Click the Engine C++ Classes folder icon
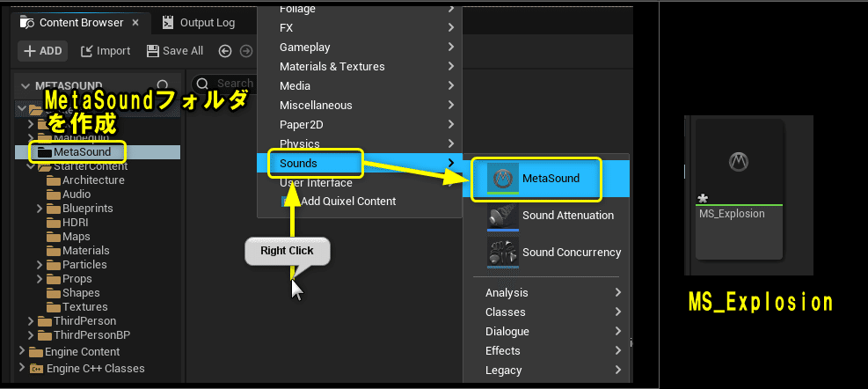868x389 pixels. (37, 369)
